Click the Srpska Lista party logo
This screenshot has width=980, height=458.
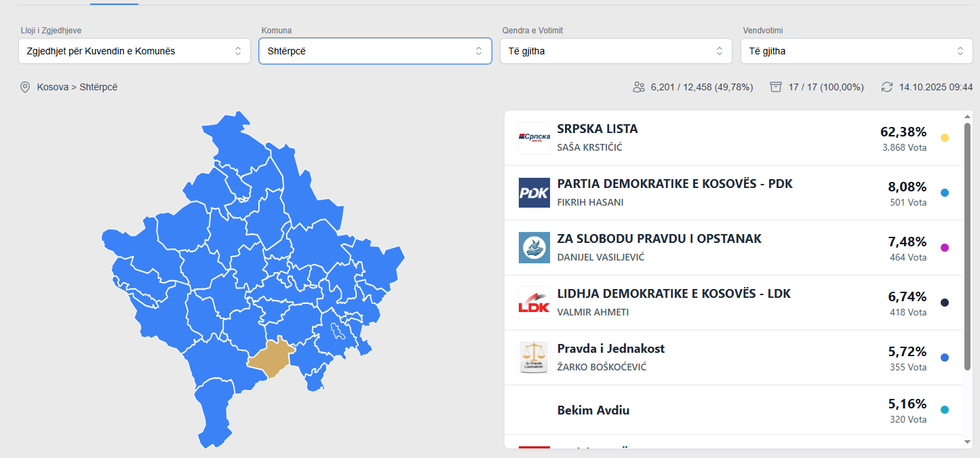tap(534, 137)
